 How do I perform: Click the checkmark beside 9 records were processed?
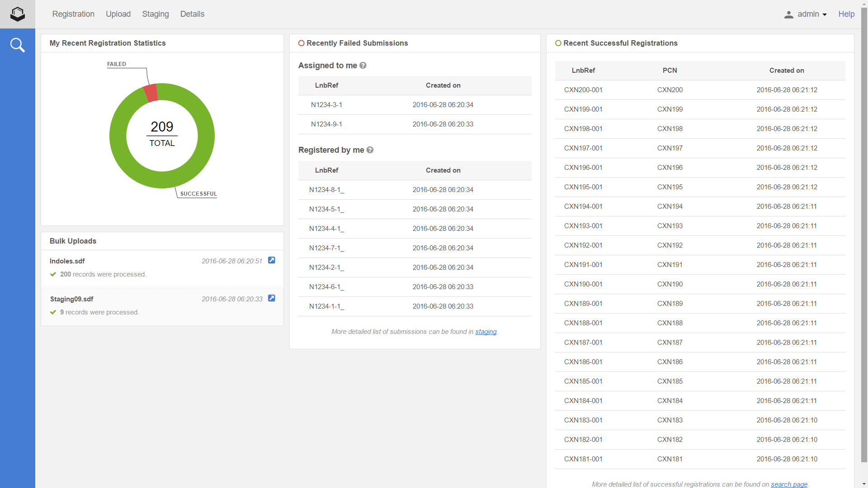(53, 312)
